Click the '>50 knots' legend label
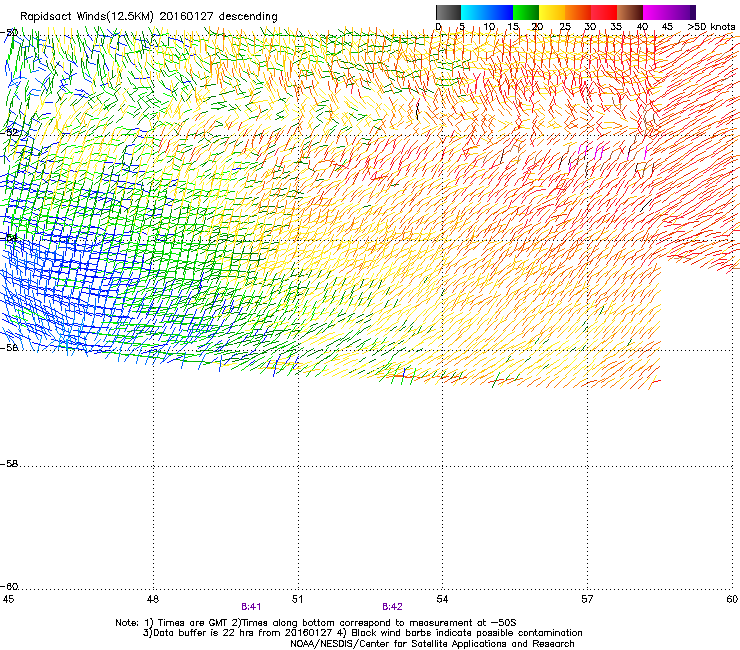The image size is (740, 650). coord(711,27)
